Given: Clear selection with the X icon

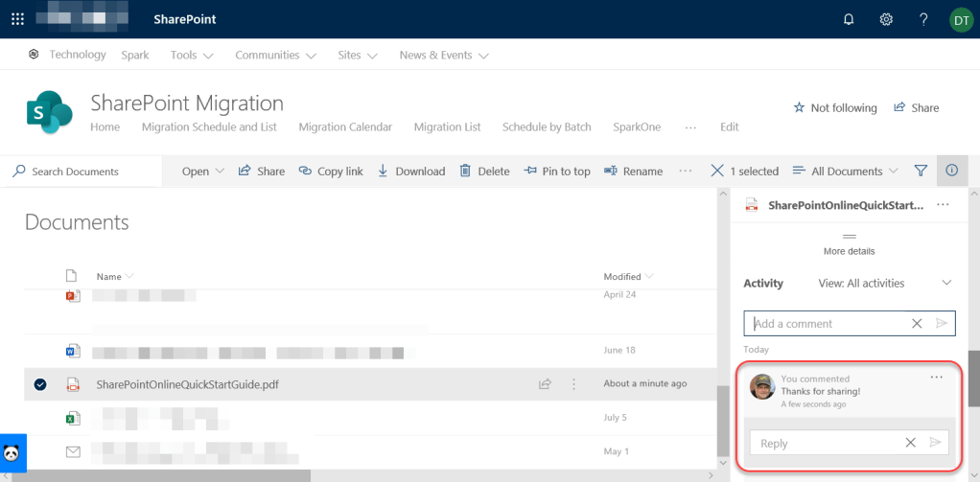Looking at the screenshot, I should pyautogui.click(x=717, y=172).
